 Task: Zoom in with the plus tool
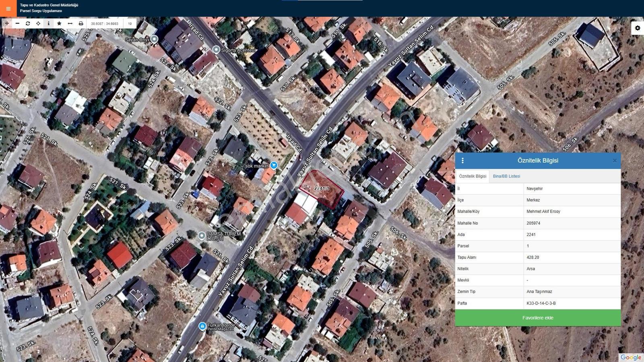click(x=7, y=23)
